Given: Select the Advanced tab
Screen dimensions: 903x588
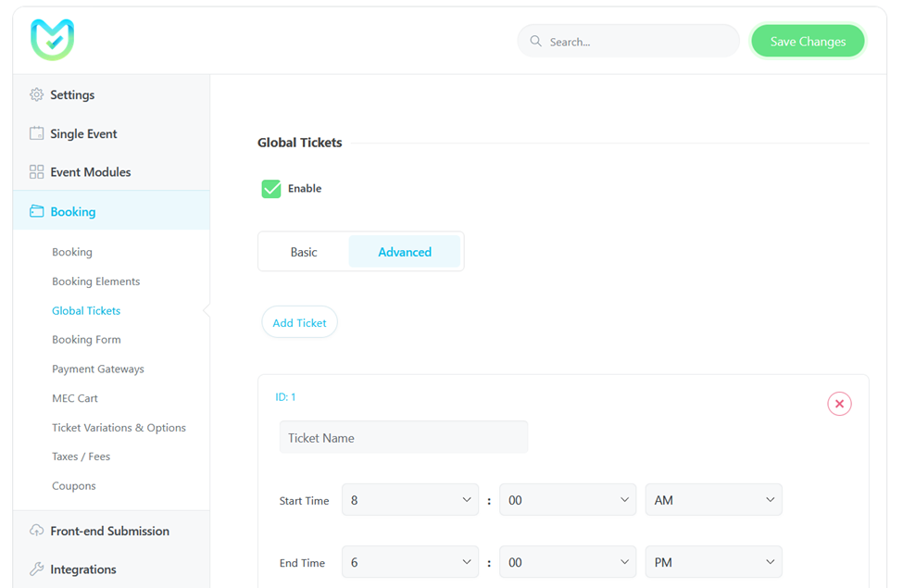Looking at the screenshot, I should [405, 252].
